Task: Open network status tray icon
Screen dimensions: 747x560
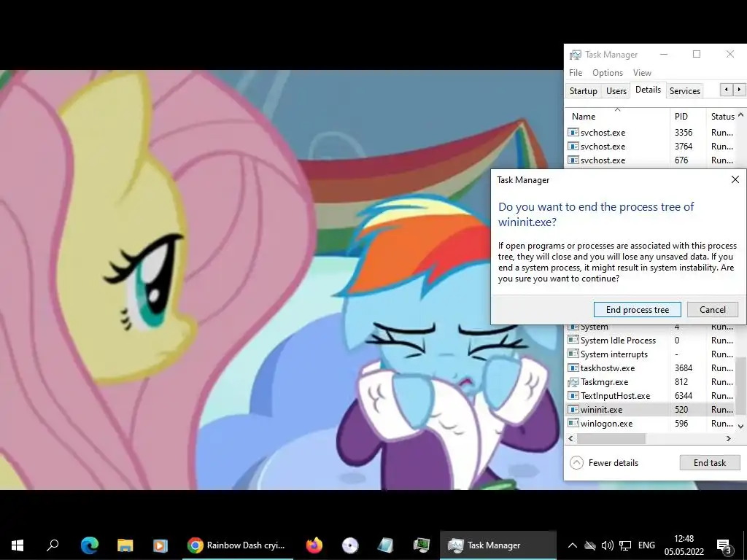Action: 625,545
